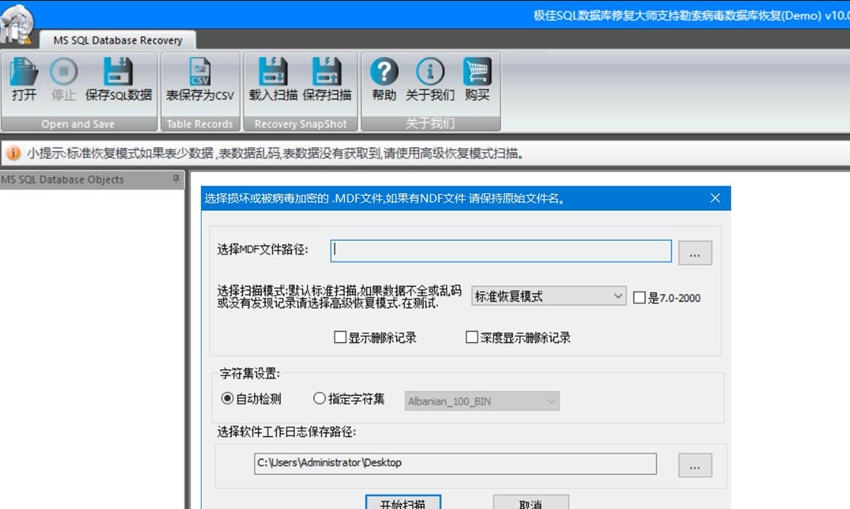This screenshot has width=850, height=509.
Task: Toggle the 是7.0-2000 checkbox
Action: point(639,298)
